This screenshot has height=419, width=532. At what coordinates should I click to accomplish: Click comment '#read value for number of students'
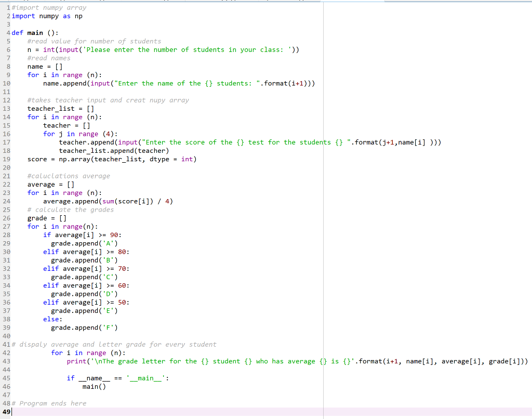(95, 41)
